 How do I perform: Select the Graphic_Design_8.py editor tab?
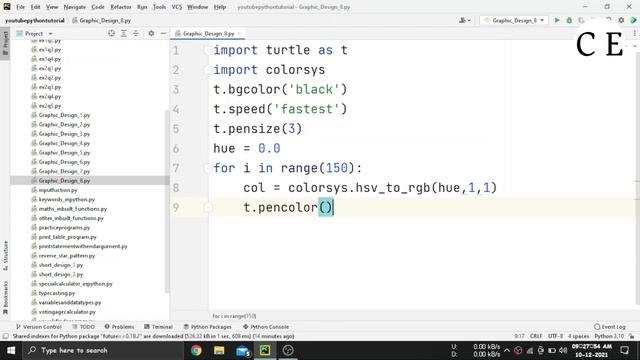[208, 33]
